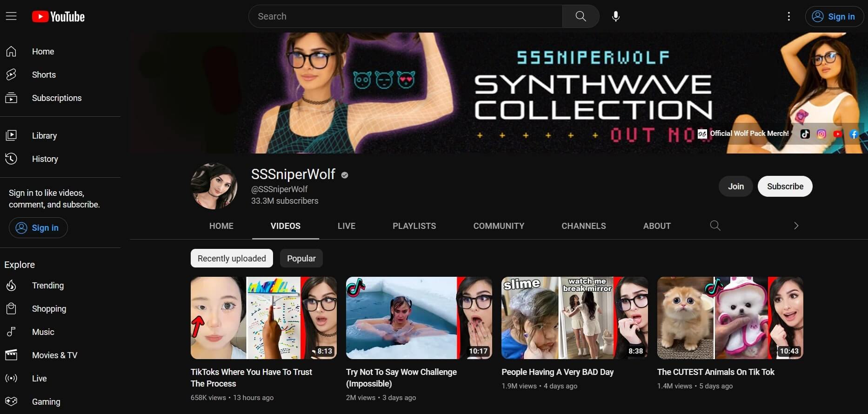This screenshot has height=414, width=868.
Task: Click the 33.3M subscribers text
Action: point(285,201)
